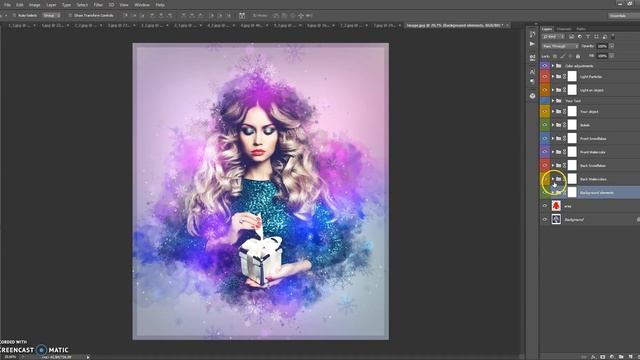
Task: Hide the Color adjustments group
Action: click(x=544, y=66)
